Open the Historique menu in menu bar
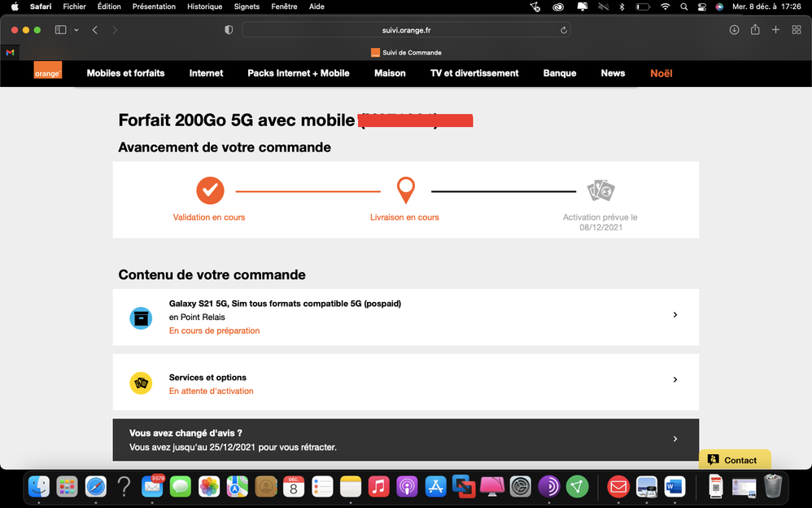Image resolution: width=812 pixels, height=508 pixels. pyautogui.click(x=204, y=7)
